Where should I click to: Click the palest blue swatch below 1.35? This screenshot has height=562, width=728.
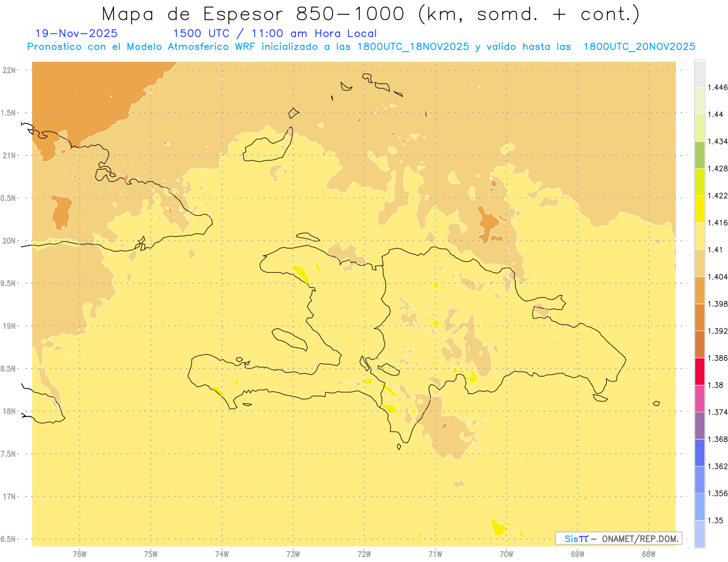click(699, 534)
